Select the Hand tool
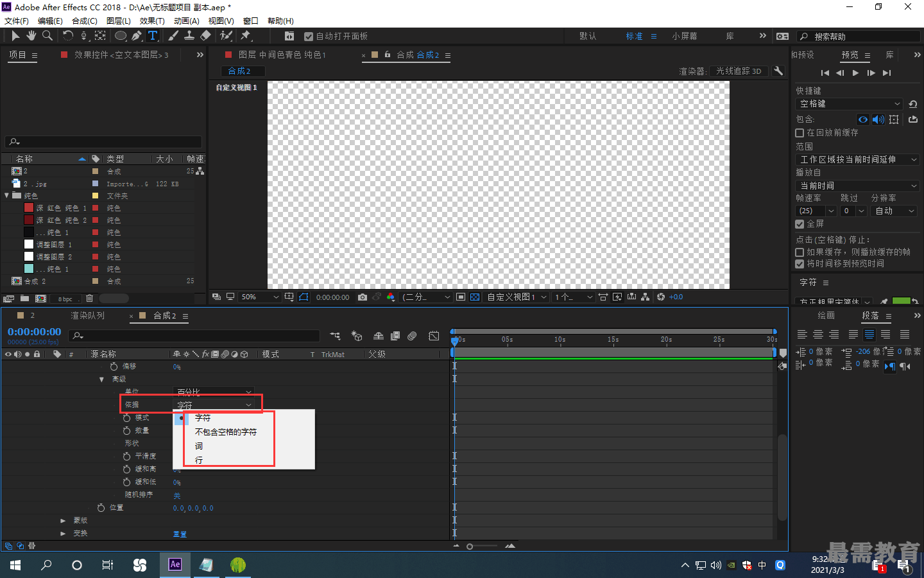 click(x=31, y=36)
